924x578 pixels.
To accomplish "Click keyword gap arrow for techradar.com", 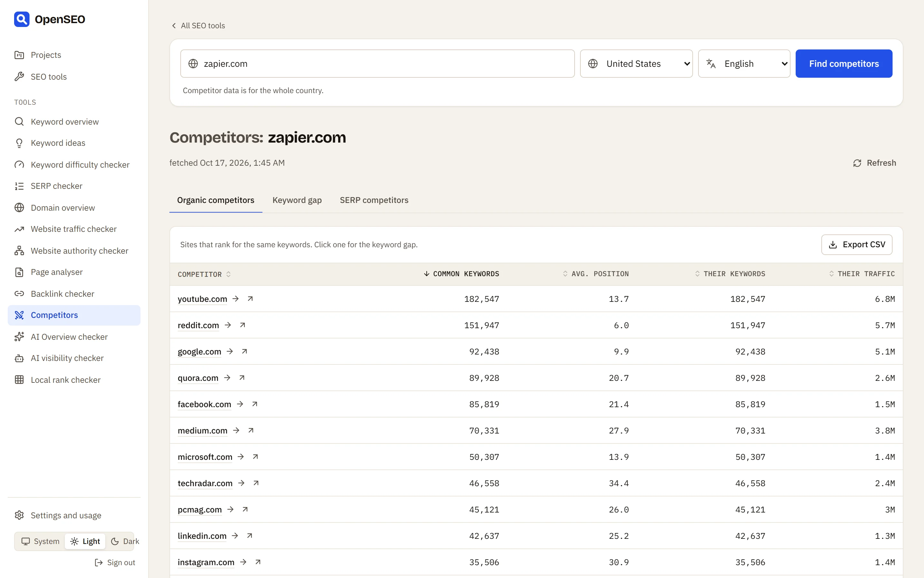I will [x=241, y=483].
